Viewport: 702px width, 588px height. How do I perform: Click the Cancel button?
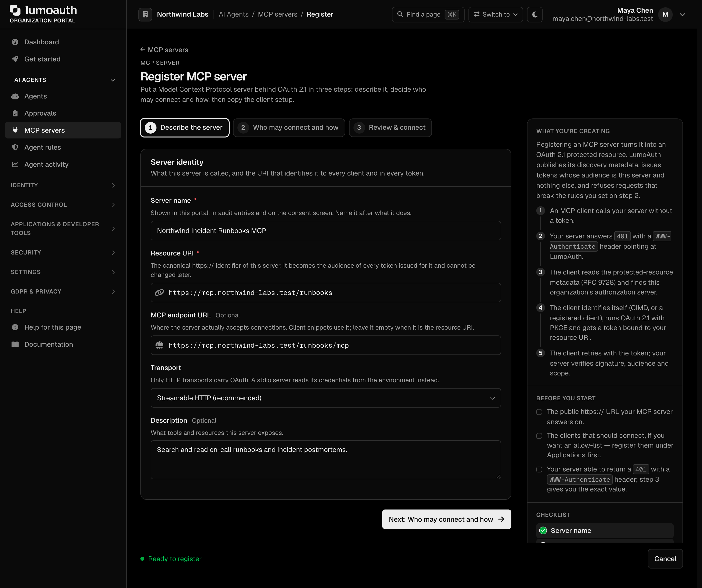tap(665, 559)
